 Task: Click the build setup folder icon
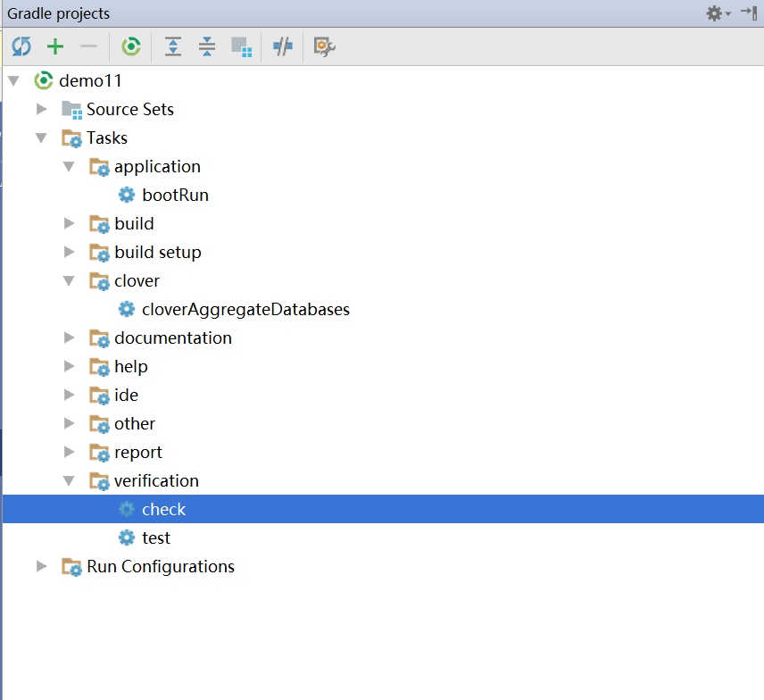pos(99,253)
